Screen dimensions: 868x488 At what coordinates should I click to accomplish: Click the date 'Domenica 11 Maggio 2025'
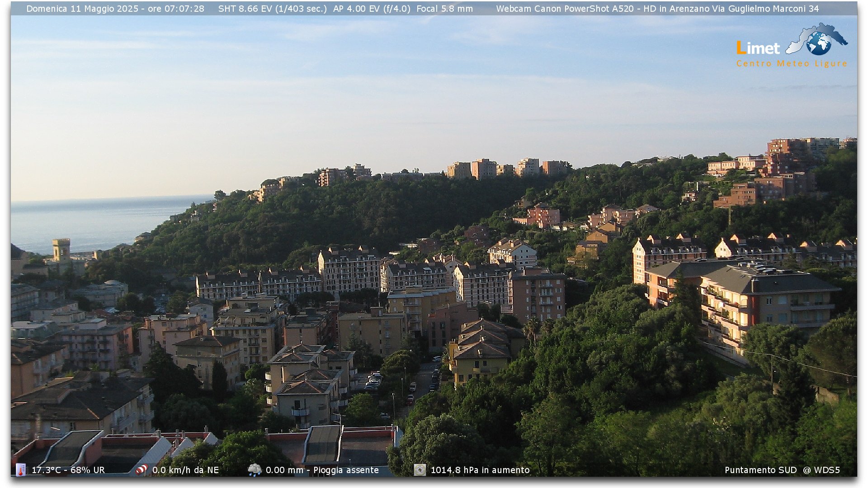click(x=82, y=9)
